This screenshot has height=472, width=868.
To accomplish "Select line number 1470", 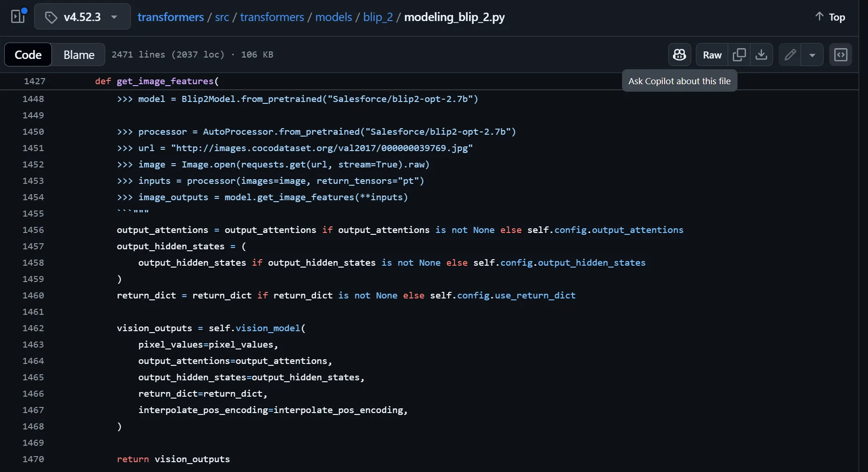I will tap(33, 459).
